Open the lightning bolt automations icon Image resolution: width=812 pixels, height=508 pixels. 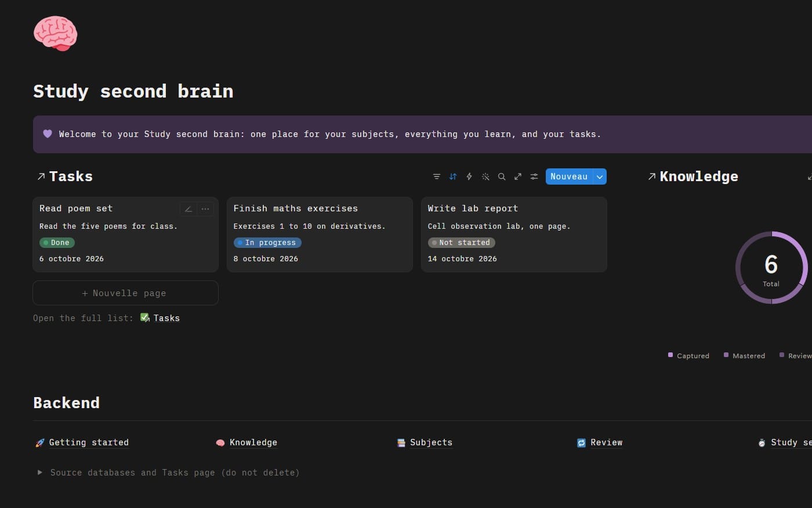point(469,176)
